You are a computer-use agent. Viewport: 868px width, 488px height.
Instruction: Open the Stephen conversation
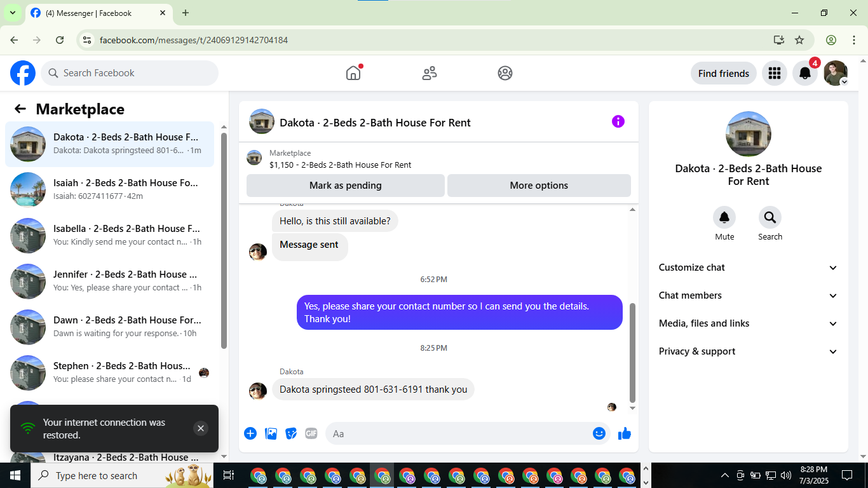[x=110, y=373]
